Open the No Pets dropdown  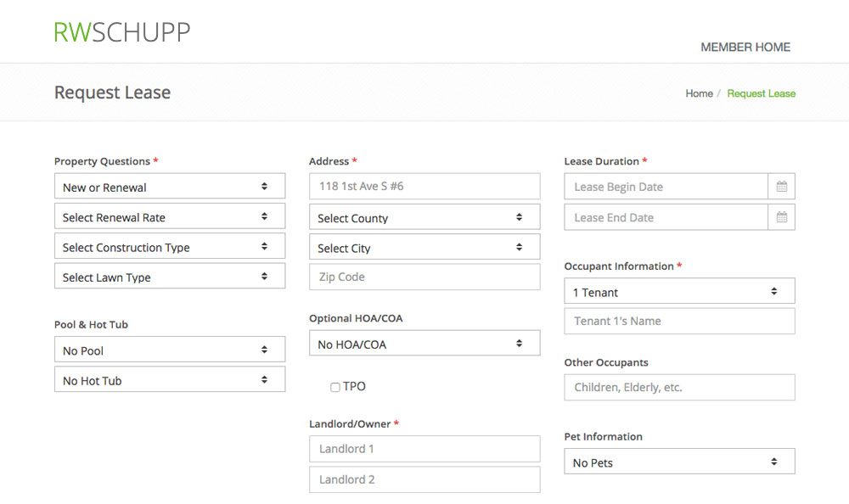point(679,462)
